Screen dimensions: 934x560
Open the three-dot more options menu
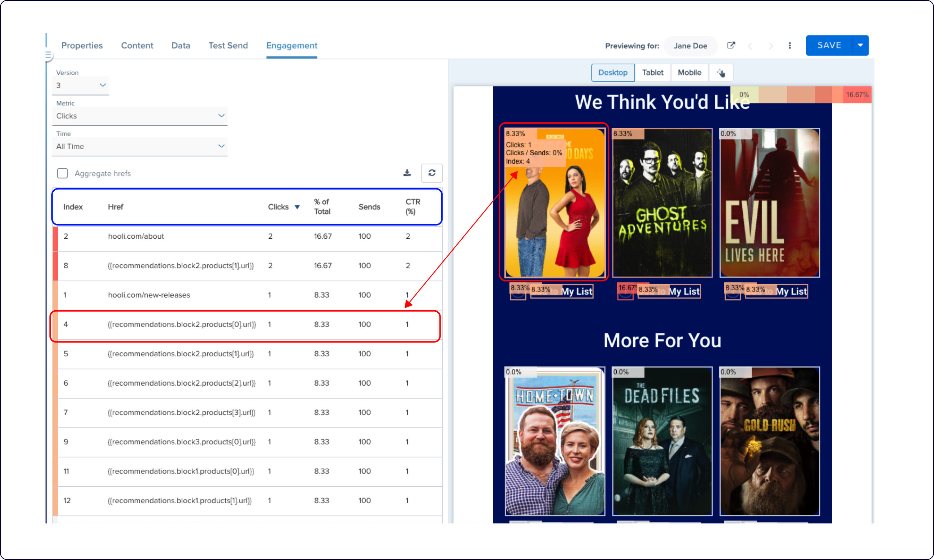coord(790,46)
